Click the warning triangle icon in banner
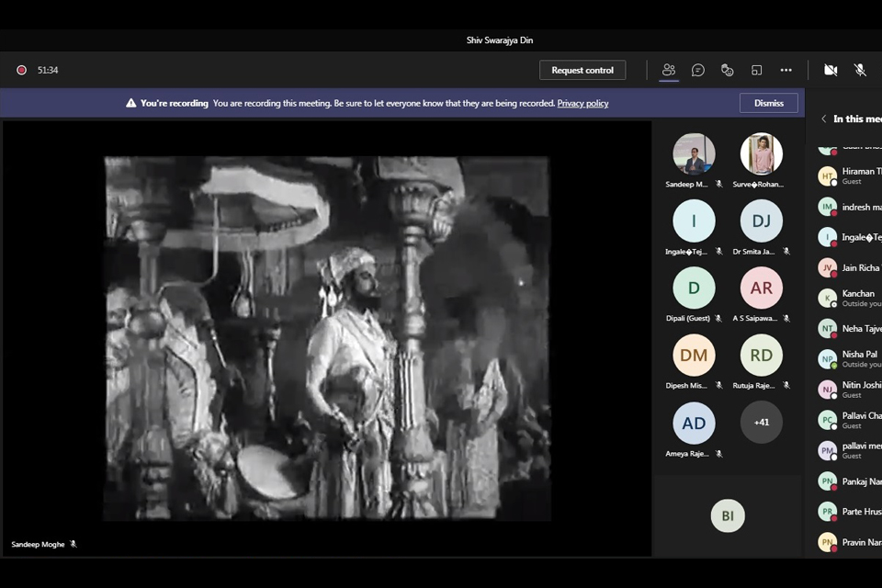The height and width of the screenshot is (588, 882). (x=131, y=103)
